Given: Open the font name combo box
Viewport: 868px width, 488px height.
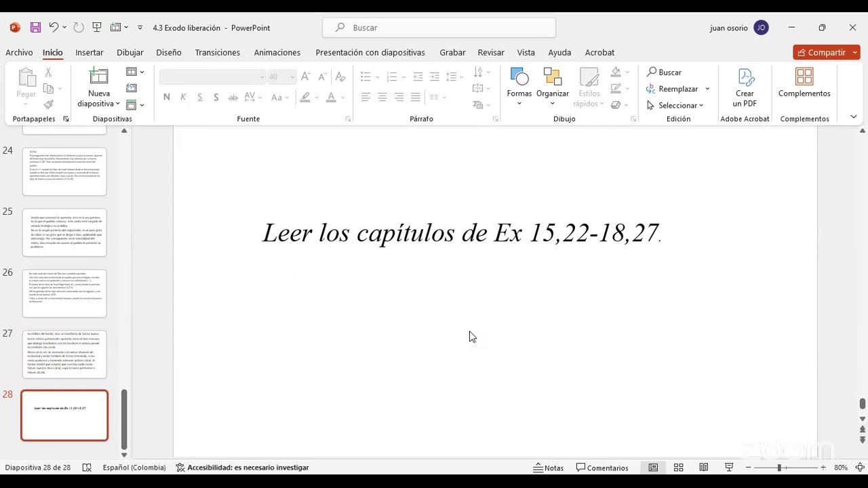Looking at the screenshot, I should [x=212, y=77].
